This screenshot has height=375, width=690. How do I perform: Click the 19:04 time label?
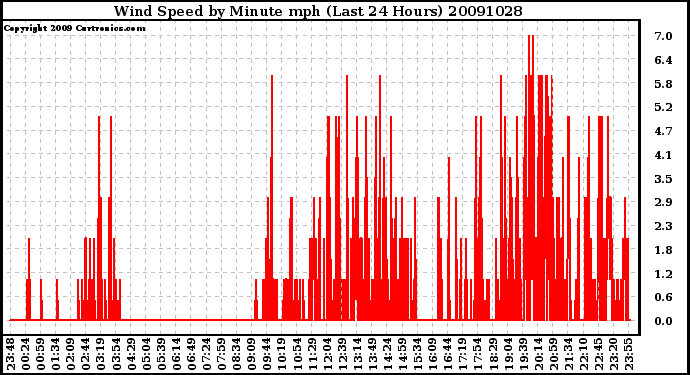pos(508,354)
